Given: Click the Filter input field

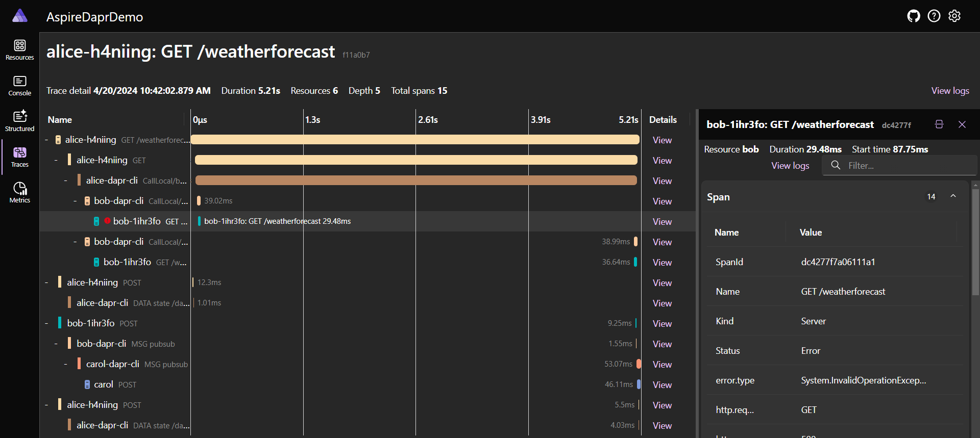Looking at the screenshot, I should point(900,166).
